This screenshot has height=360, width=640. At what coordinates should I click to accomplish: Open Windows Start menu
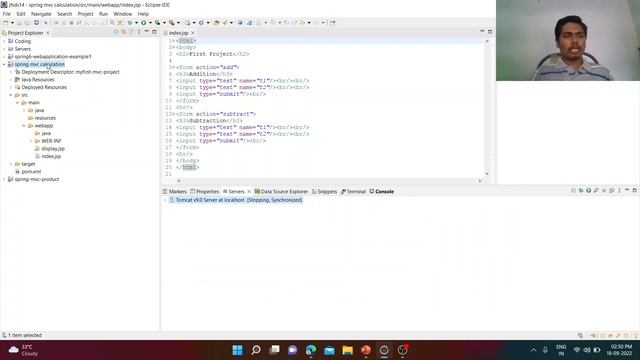tap(237, 350)
